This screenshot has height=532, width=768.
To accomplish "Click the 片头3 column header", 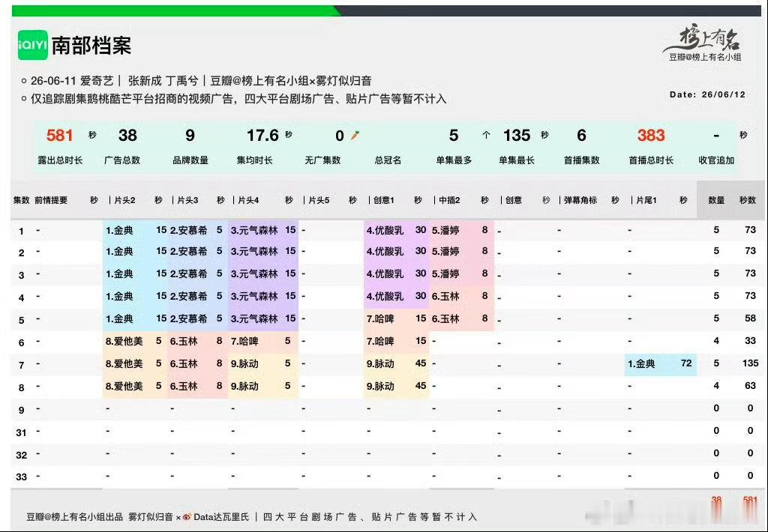I will (187, 200).
